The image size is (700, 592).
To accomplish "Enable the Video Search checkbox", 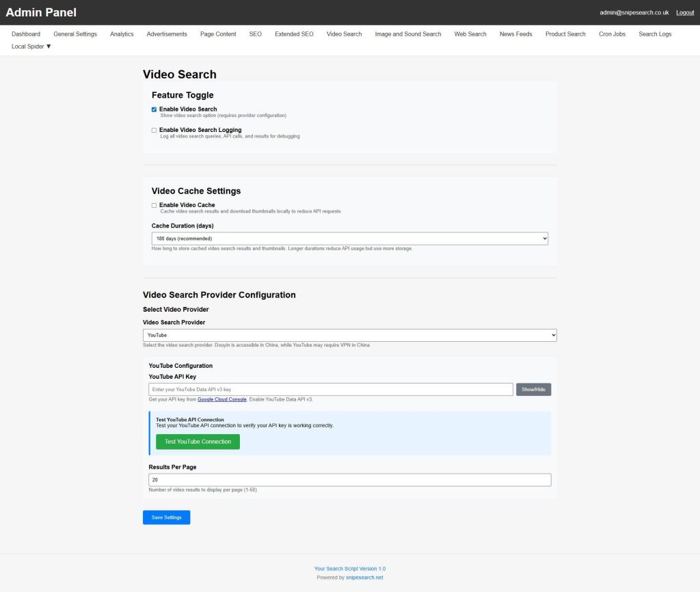I will (x=154, y=109).
